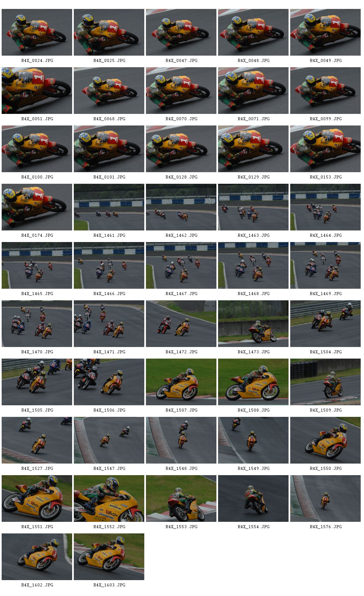
Task: Click the R4X_0070.JPG filename label
Action: (x=181, y=119)
